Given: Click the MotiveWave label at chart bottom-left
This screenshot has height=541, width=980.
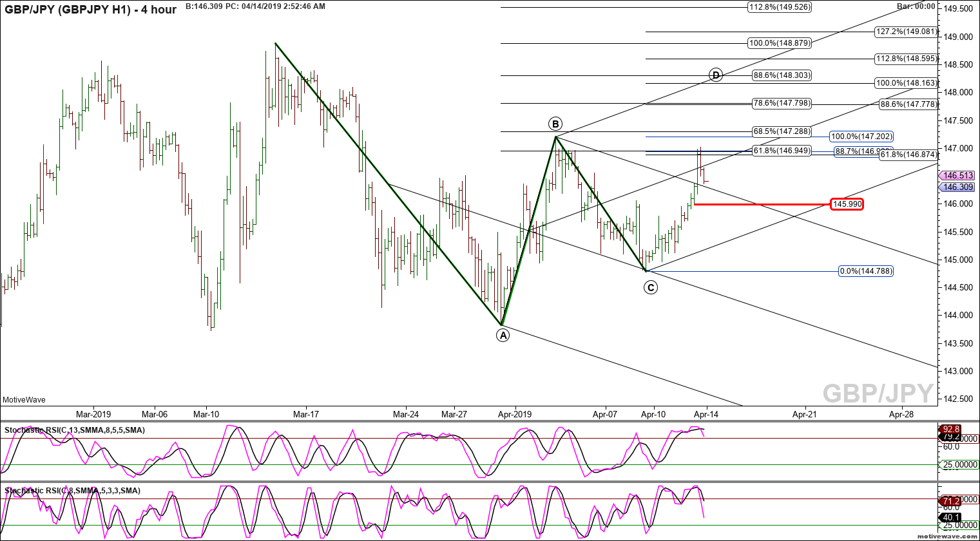Looking at the screenshot, I should point(24,400).
